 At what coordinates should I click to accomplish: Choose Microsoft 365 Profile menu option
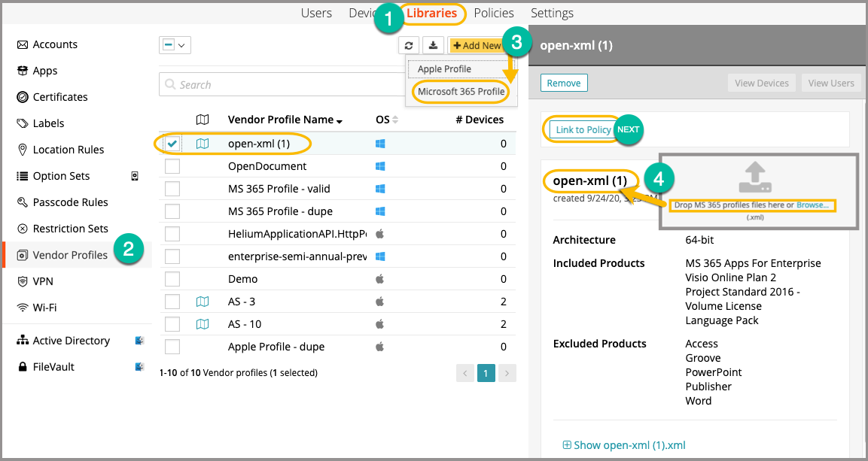(461, 92)
